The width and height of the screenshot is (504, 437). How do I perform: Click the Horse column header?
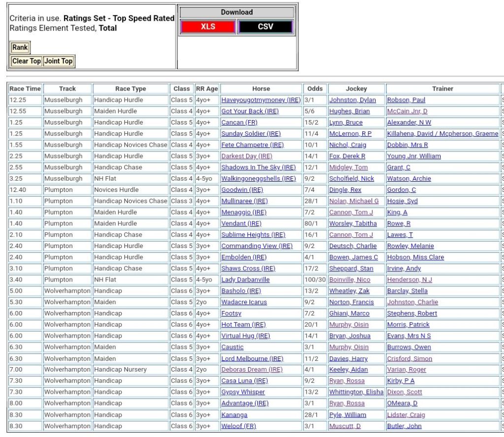click(x=261, y=89)
